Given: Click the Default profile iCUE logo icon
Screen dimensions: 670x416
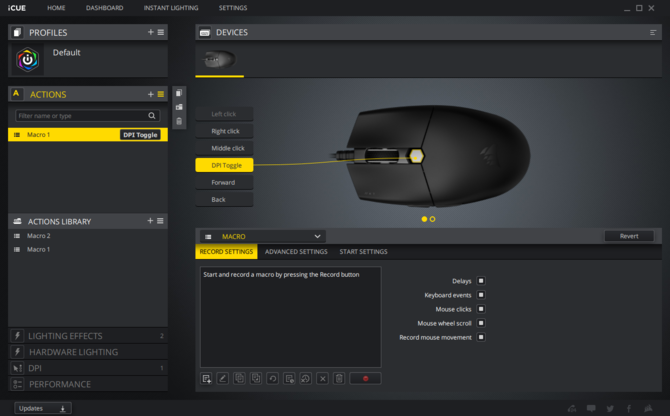Looking at the screenshot, I should 27,60.
